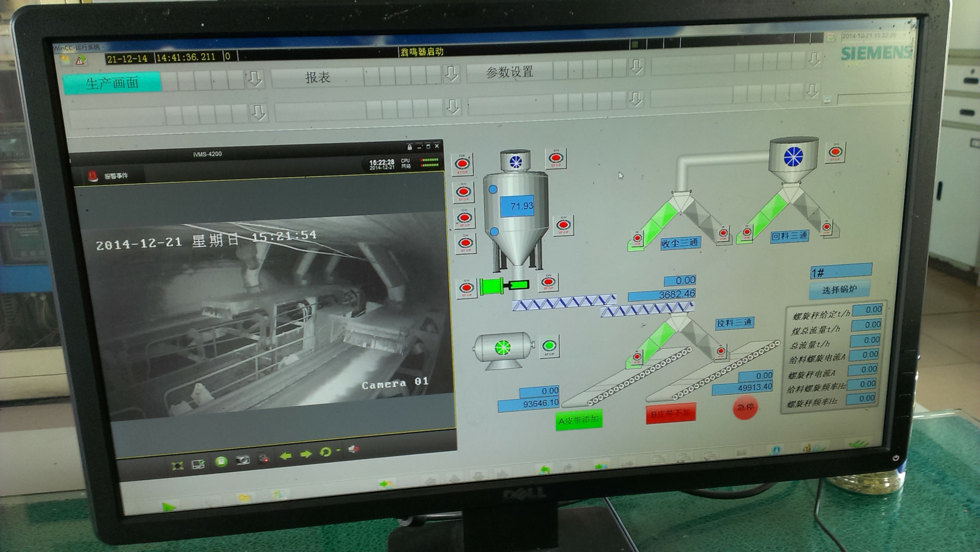Click 选择锅炉 button

pos(839,290)
